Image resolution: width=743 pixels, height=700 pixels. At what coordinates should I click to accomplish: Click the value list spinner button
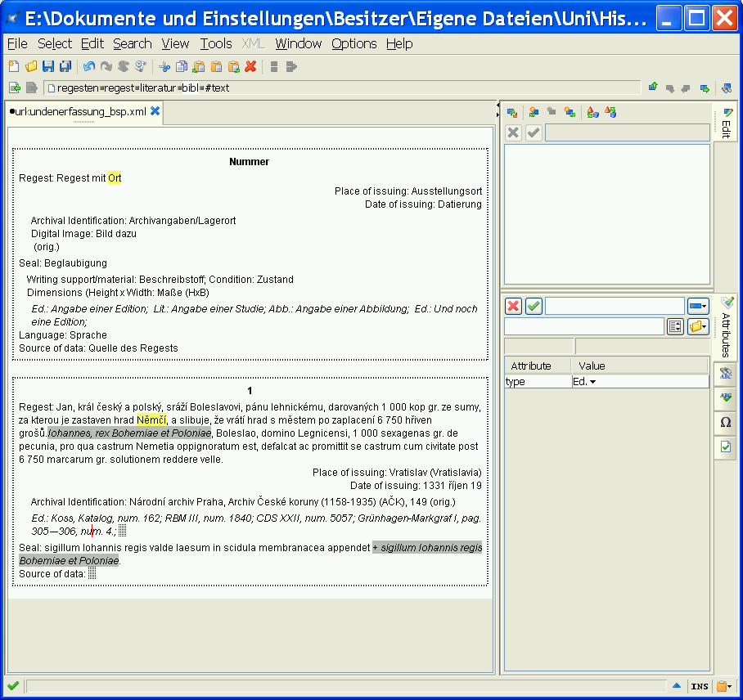click(x=675, y=327)
